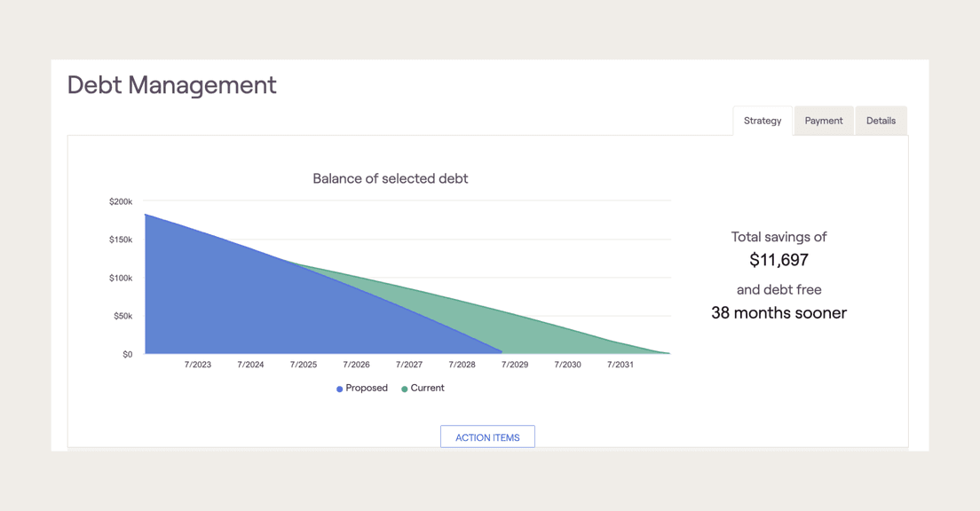
Task: Click the chart title Balance of selected debt
Action: coord(390,178)
